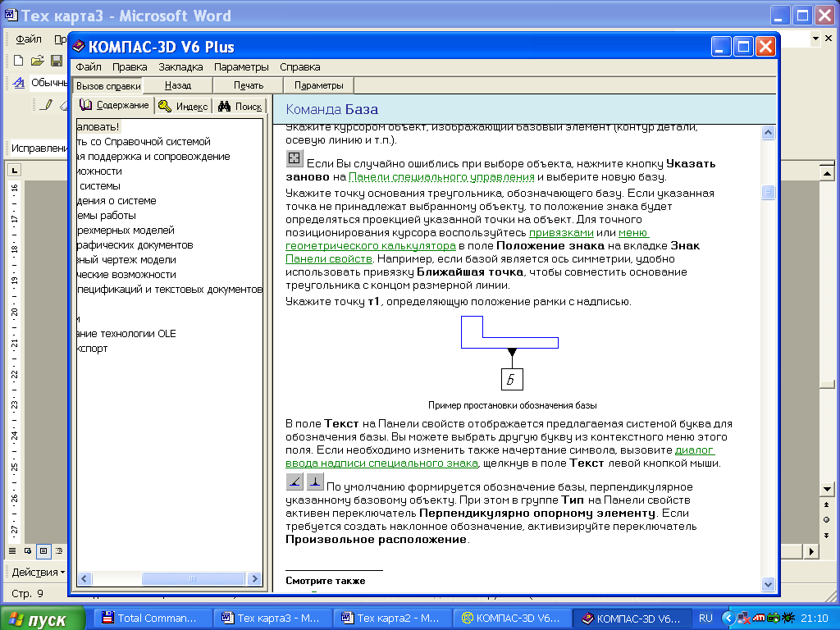Follow the ввода надписи специального знака link
840x630 pixels.
pyautogui.click(x=381, y=463)
